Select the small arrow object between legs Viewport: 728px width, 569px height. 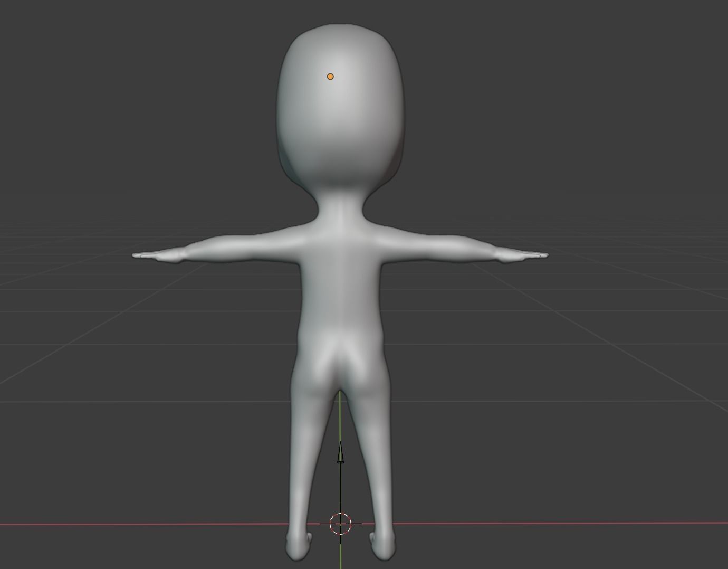coord(340,453)
